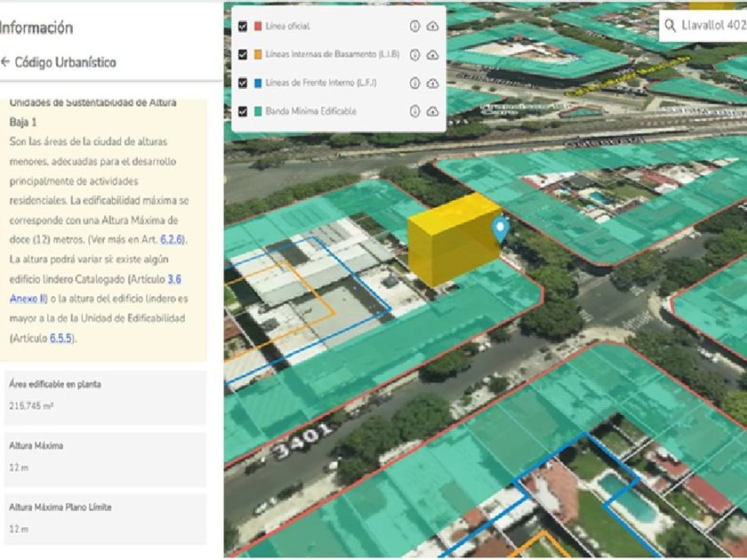Disable Líneas de Frente Interno checkbox
This screenshot has width=747, height=560.
(x=243, y=83)
